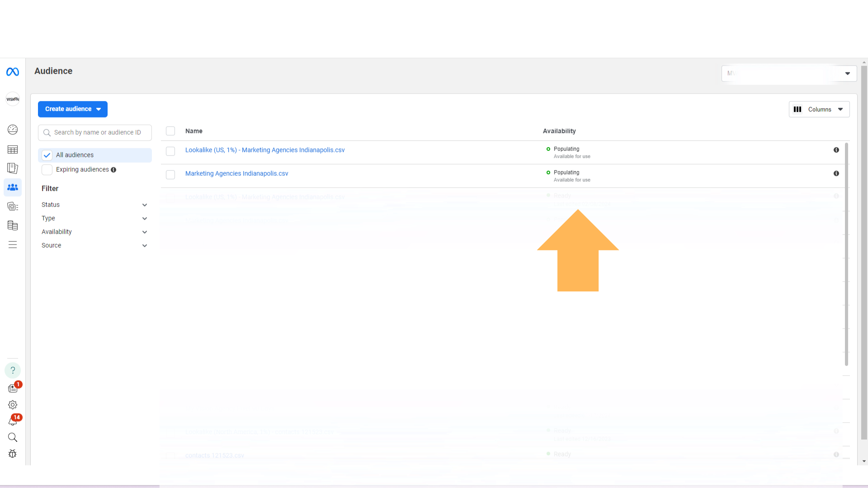
Task: Click the home/overview dashboard icon
Action: [x=13, y=129]
